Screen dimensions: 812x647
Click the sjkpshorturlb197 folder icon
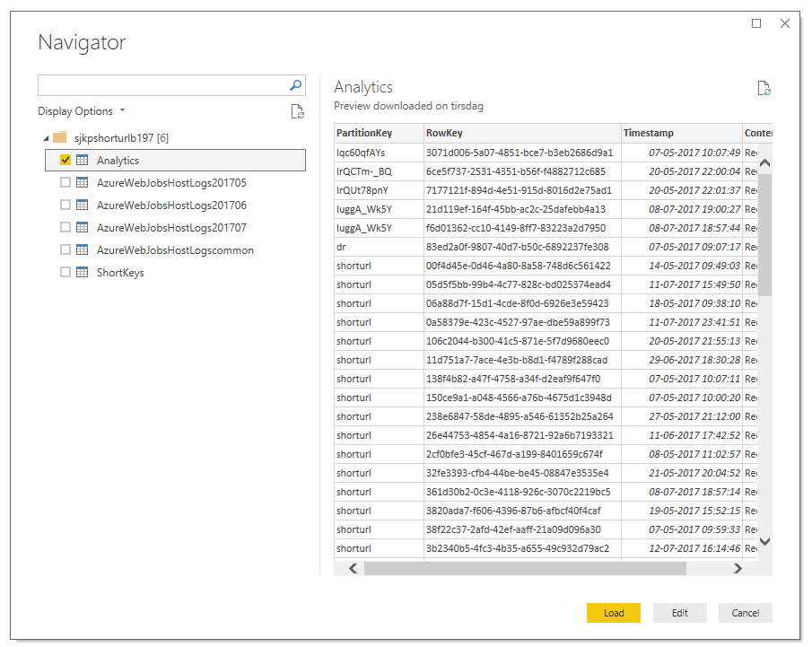point(60,138)
